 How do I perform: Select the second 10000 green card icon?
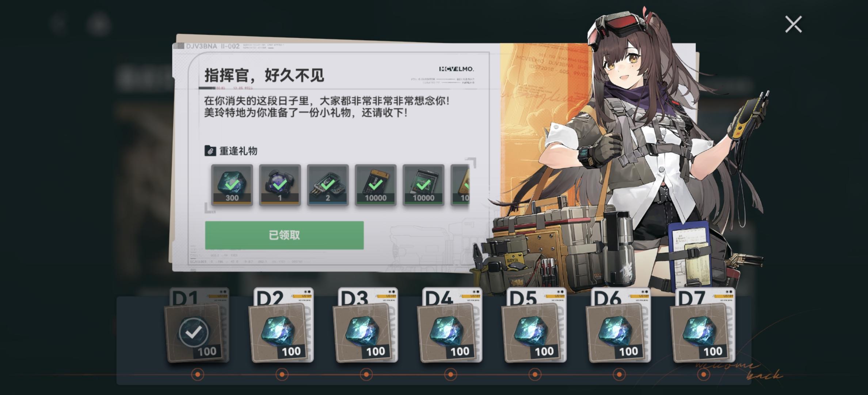coord(423,185)
